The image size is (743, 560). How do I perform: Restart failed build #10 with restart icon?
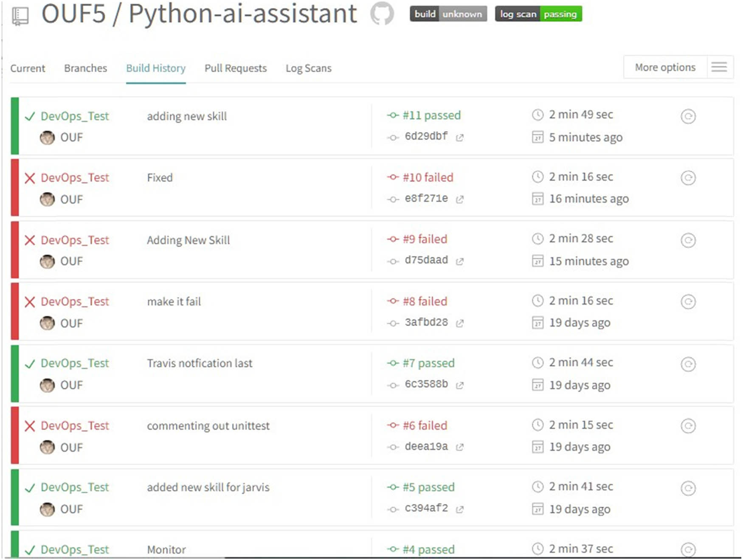pyautogui.click(x=688, y=178)
